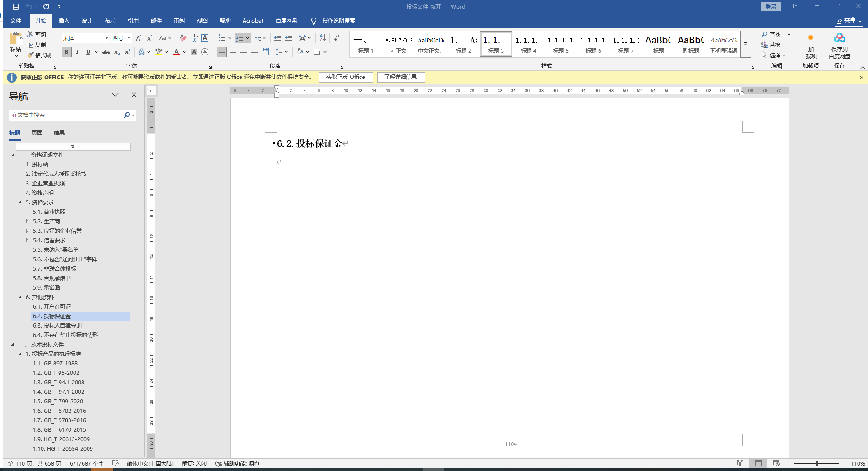Toggle Print Layout view in status bar
The width and height of the screenshot is (868, 471).
click(758, 463)
